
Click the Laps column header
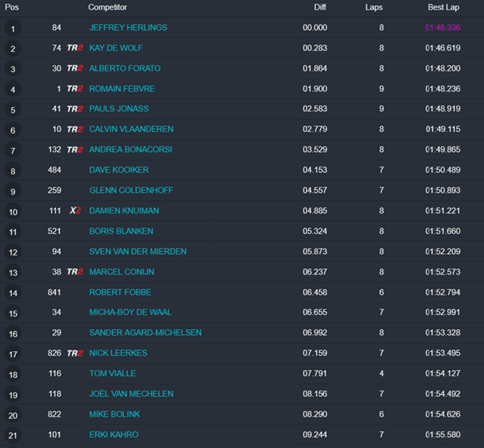click(x=374, y=7)
